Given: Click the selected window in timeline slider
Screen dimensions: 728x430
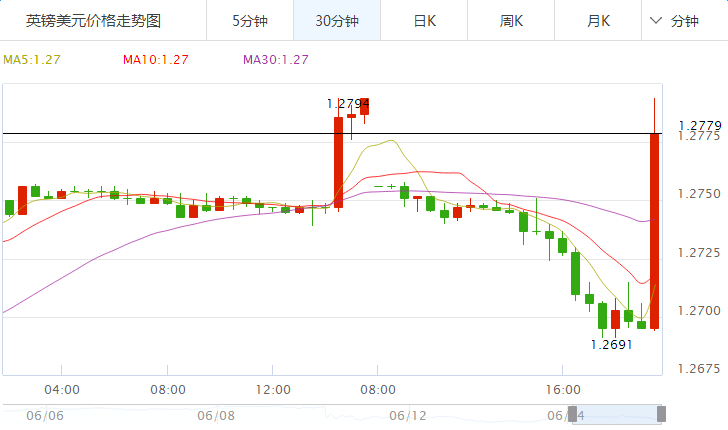Looking at the screenshot, I should pyautogui.click(x=617, y=414).
